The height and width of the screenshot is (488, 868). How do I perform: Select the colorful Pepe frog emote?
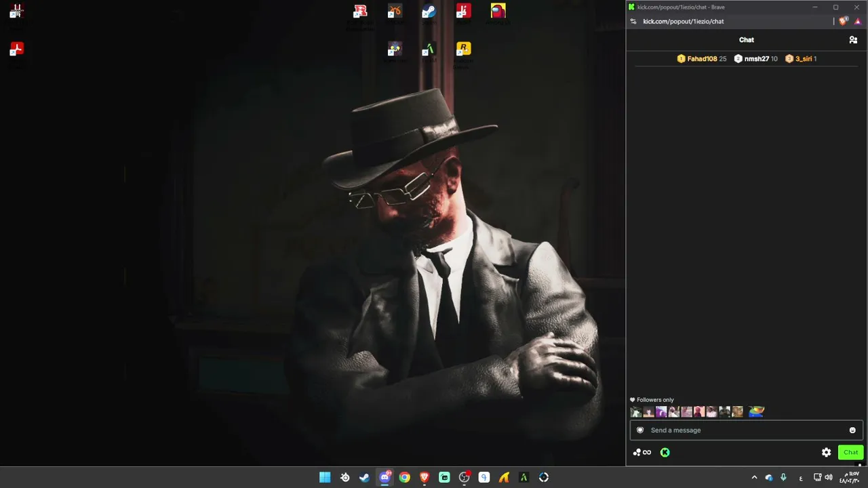[756, 411]
